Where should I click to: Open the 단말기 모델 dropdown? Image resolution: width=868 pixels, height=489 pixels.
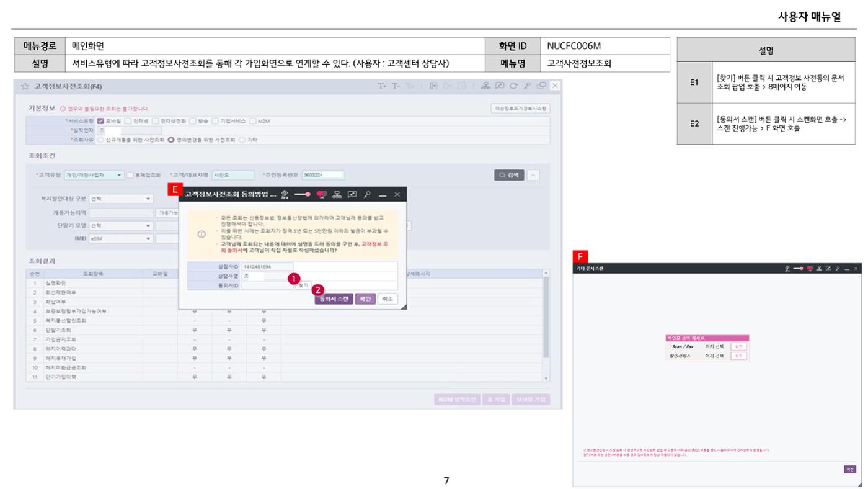[x=121, y=226]
